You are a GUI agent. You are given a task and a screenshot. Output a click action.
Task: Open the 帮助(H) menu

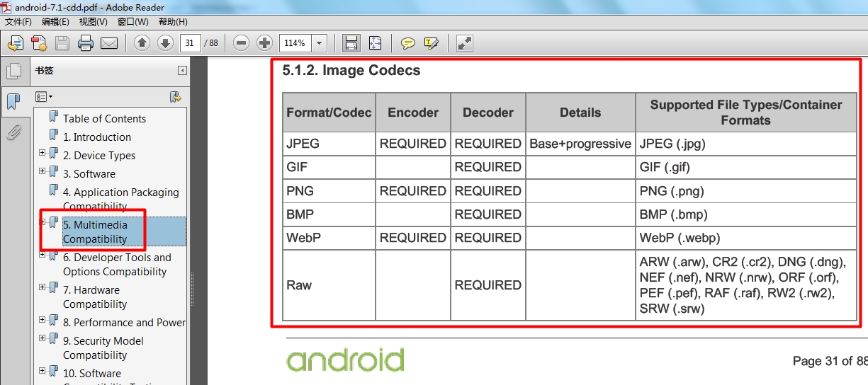coord(173,22)
